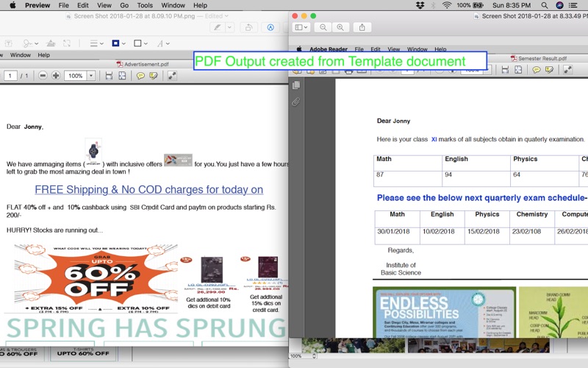
Task: Open Window menu in the left Adobe Reader
Action: [x=21, y=54]
